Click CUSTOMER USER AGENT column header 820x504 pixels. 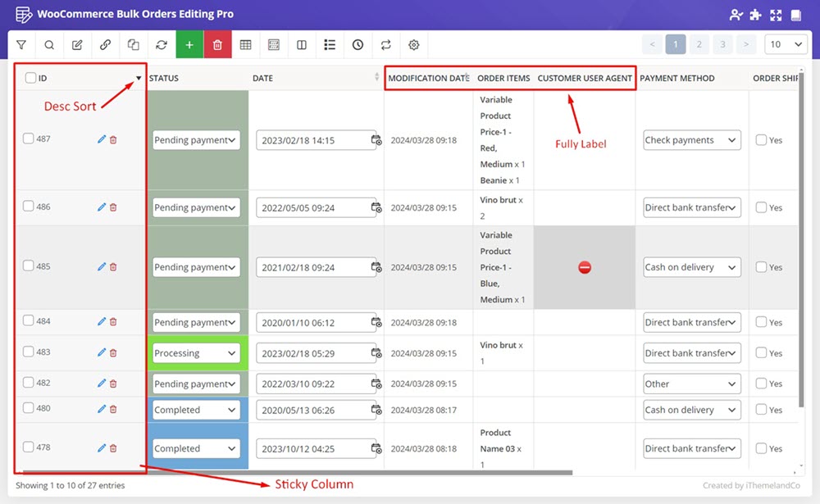click(x=585, y=78)
